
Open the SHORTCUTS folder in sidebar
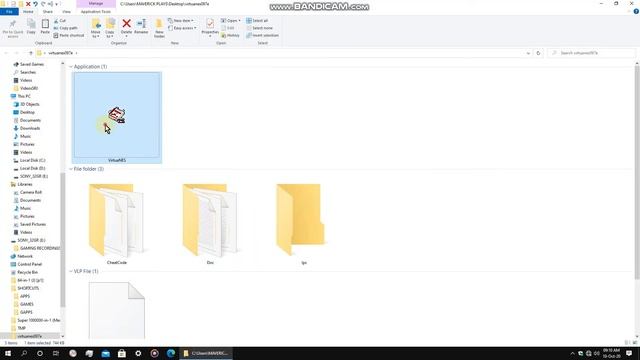click(x=28, y=288)
